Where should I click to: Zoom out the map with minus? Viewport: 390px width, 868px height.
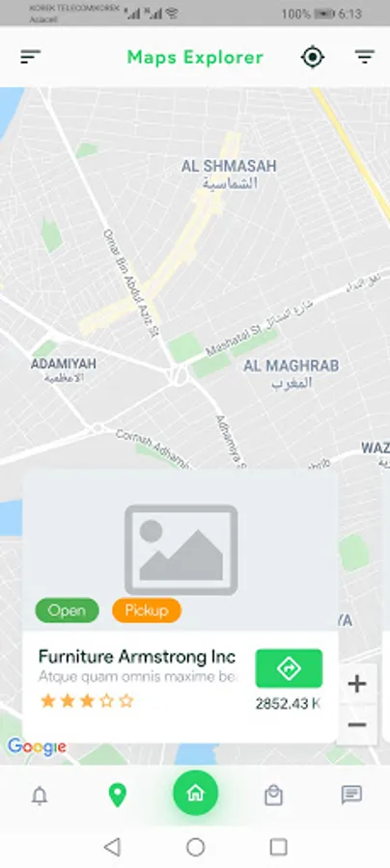pyautogui.click(x=357, y=724)
